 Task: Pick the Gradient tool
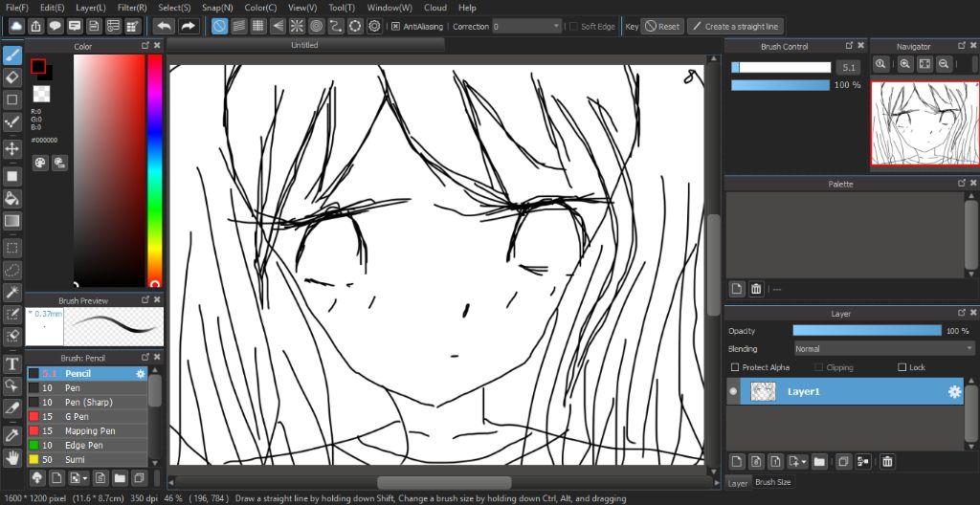click(x=11, y=221)
